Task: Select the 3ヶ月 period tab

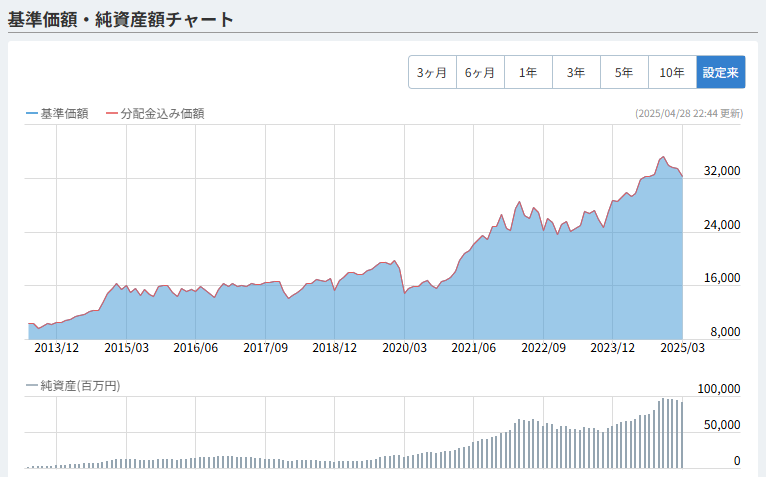Action: click(x=432, y=72)
